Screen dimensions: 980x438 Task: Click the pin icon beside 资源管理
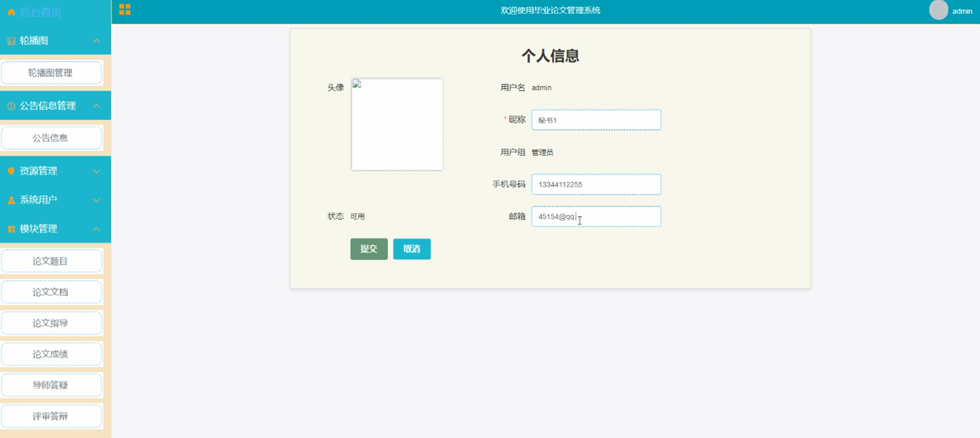pyautogui.click(x=11, y=171)
